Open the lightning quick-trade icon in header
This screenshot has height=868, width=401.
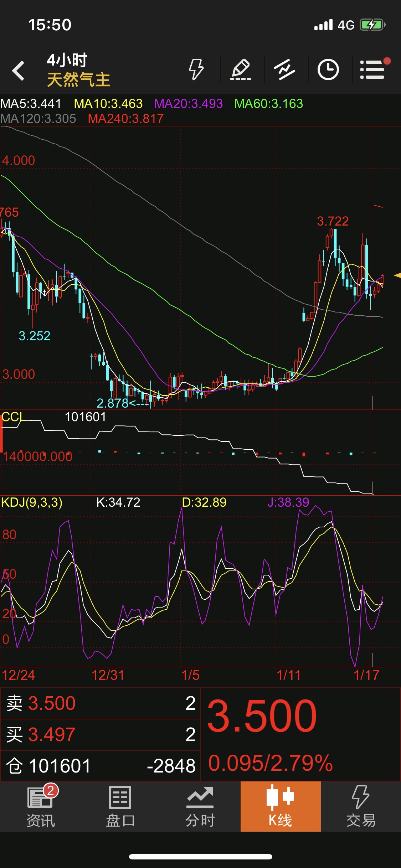pyautogui.click(x=196, y=69)
